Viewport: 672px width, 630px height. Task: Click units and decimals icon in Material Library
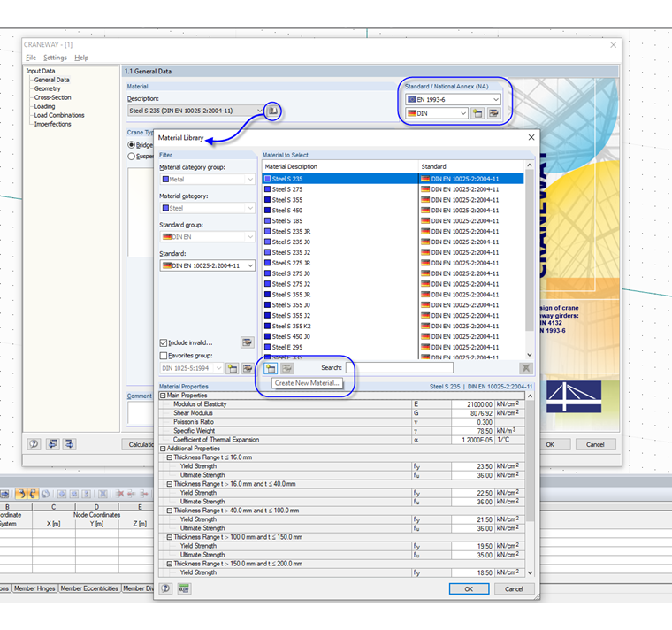coord(184,588)
